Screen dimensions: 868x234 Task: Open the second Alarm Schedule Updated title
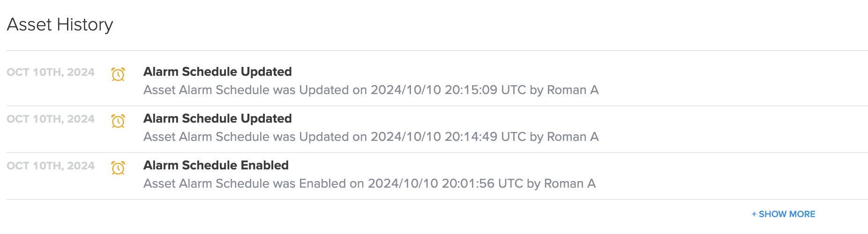pos(217,118)
